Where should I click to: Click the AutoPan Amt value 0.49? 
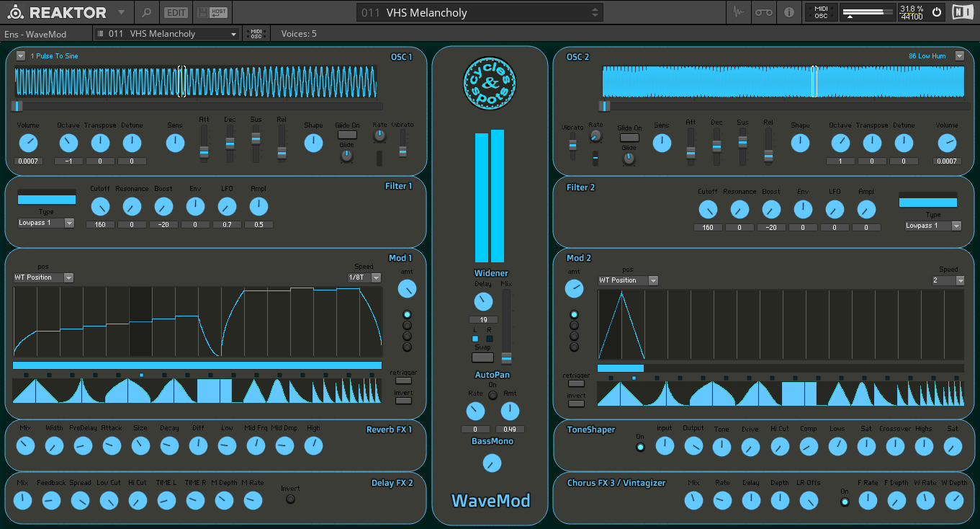510,430
